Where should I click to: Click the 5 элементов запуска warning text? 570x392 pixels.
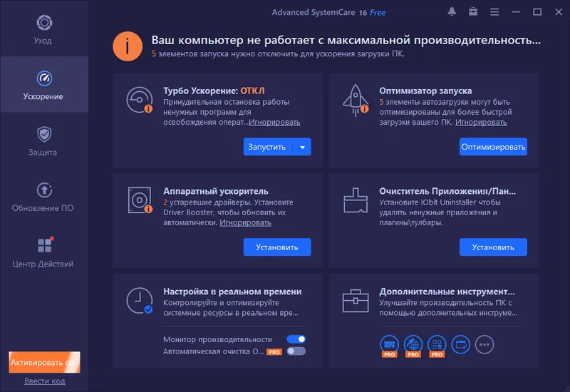pyautogui.click(x=278, y=54)
